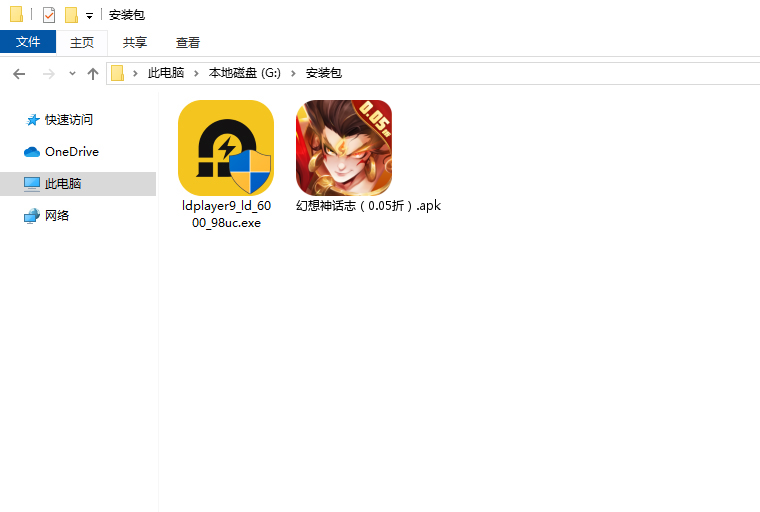Viewport: 760px width, 512px height.
Task: Expand chevron after 本地磁盘 (G:) breadcrumb
Action: point(293,73)
